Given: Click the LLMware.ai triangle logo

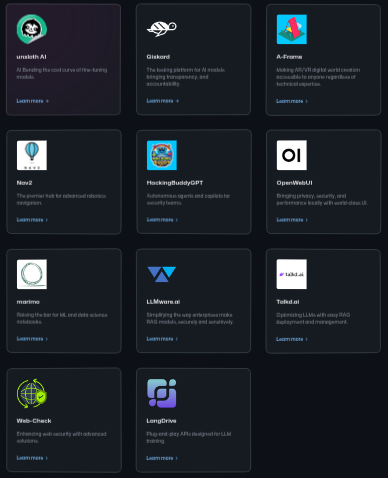Looking at the screenshot, I should coord(162,274).
